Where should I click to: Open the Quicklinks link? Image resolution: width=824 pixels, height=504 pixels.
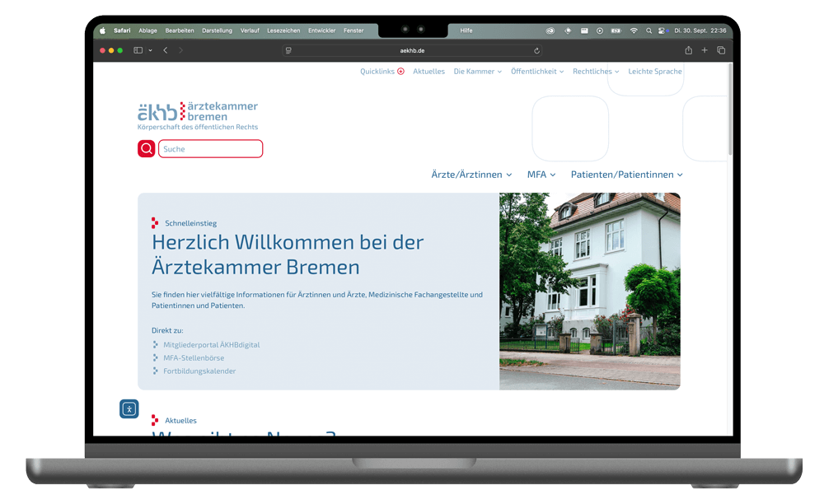point(377,72)
